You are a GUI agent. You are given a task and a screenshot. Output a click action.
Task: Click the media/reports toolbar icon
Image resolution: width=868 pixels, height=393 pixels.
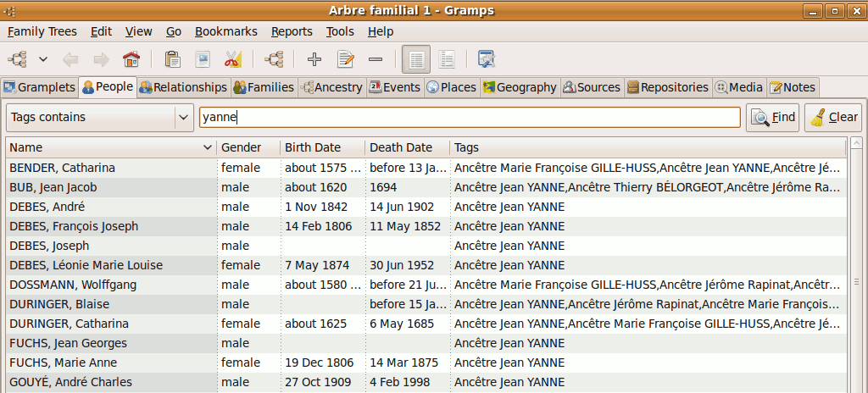pos(203,59)
